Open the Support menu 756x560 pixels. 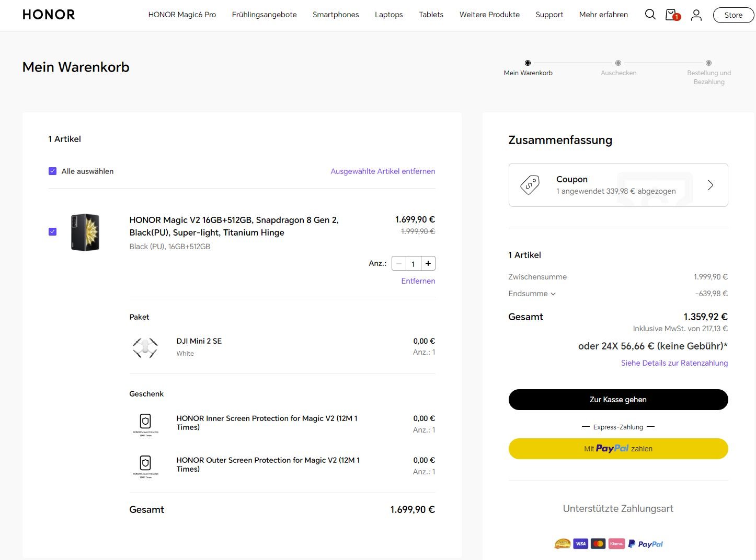pos(549,15)
